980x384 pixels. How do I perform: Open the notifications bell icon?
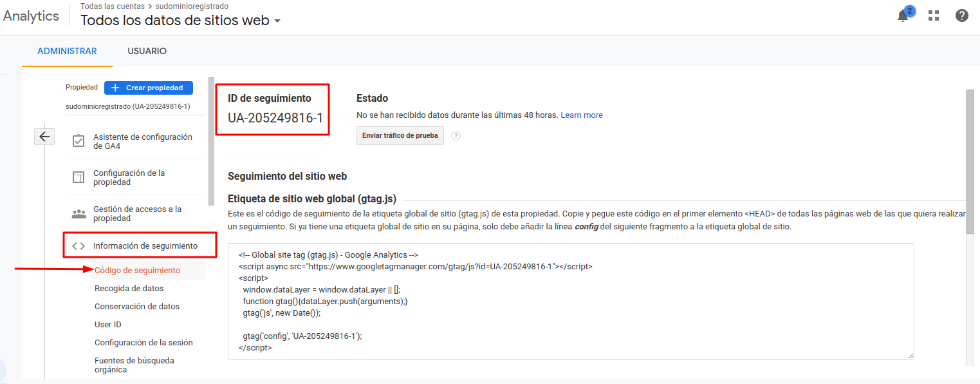pos(903,15)
